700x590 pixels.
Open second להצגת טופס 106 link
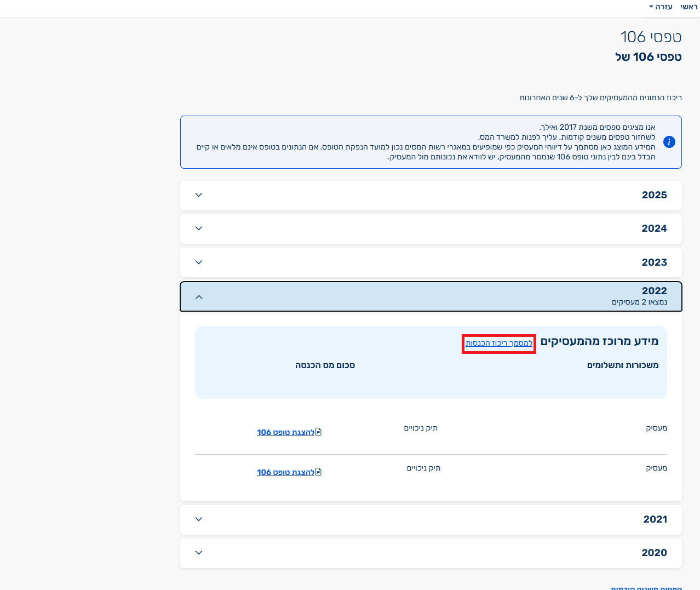click(x=286, y=472)
